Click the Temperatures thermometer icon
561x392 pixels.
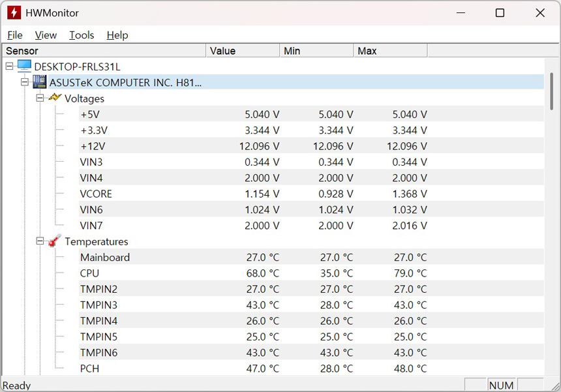(x=55, y=241)
